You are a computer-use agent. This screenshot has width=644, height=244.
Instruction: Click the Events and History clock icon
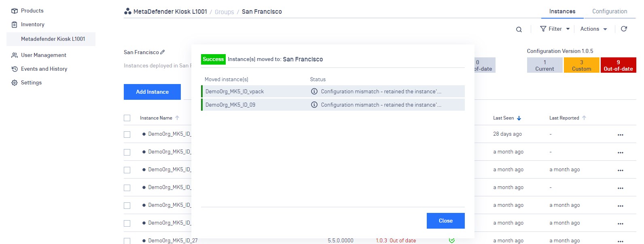pos(15,69)
